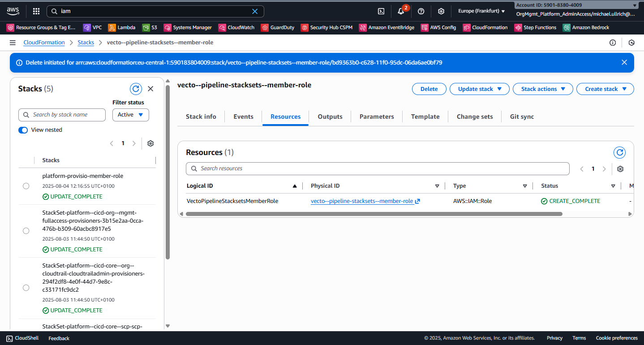Select the StackSet-platform--cicd-org stack radio button
The height and width of the screenshot is (345, 644).
(x=26, y=231)
